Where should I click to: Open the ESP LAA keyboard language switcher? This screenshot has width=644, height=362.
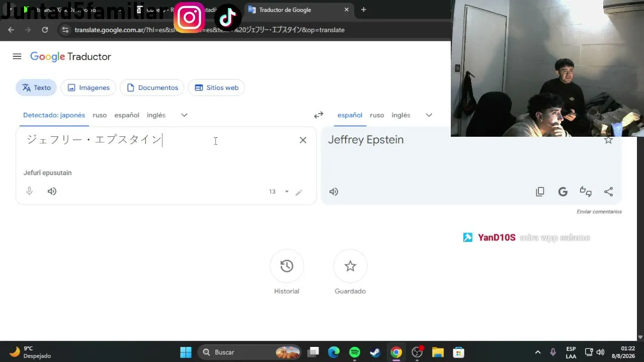tap(571, 352)
